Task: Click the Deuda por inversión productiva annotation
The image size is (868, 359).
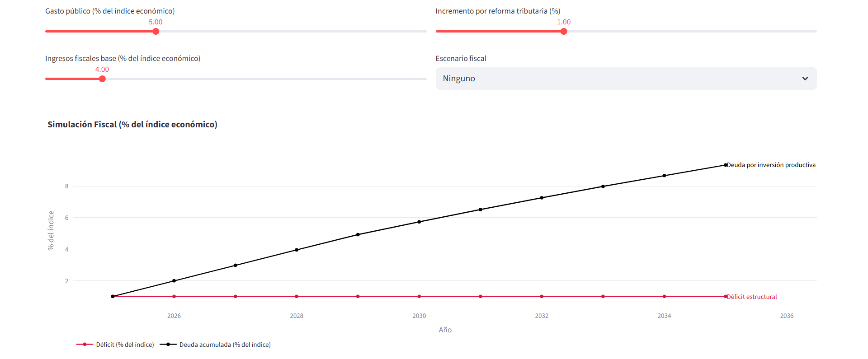Action: coord(771,165)
